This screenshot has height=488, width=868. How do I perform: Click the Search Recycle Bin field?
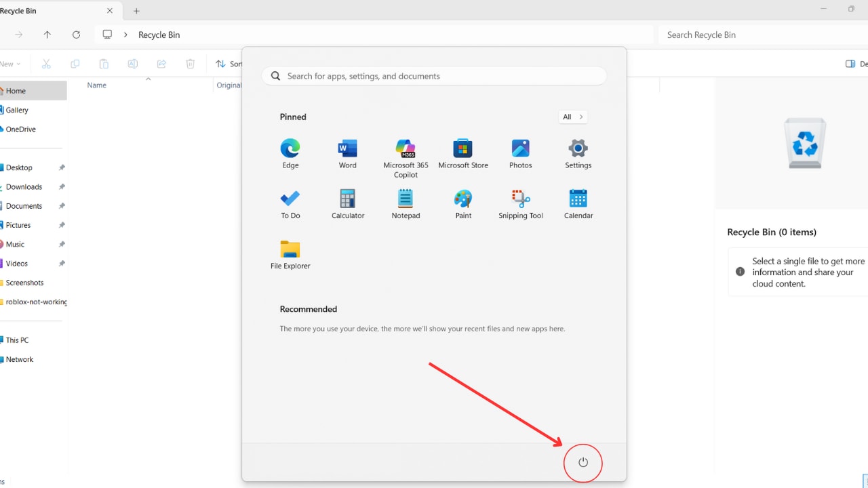click(x=763, y=35)
